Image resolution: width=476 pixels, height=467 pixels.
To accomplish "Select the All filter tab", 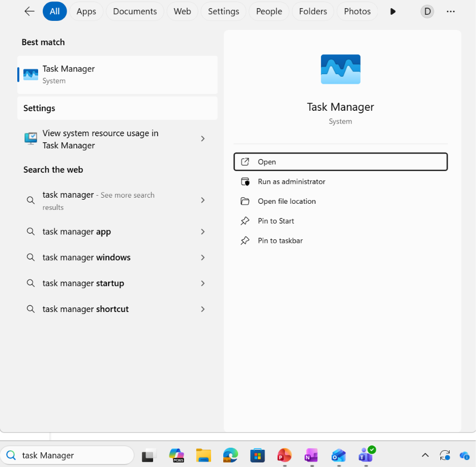I will click(x=54, y=12).
